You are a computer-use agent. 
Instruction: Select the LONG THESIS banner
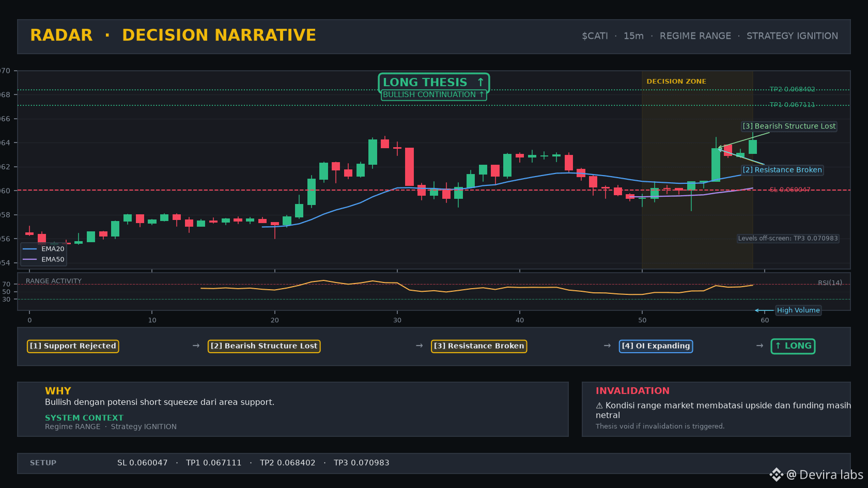[433, 82]
